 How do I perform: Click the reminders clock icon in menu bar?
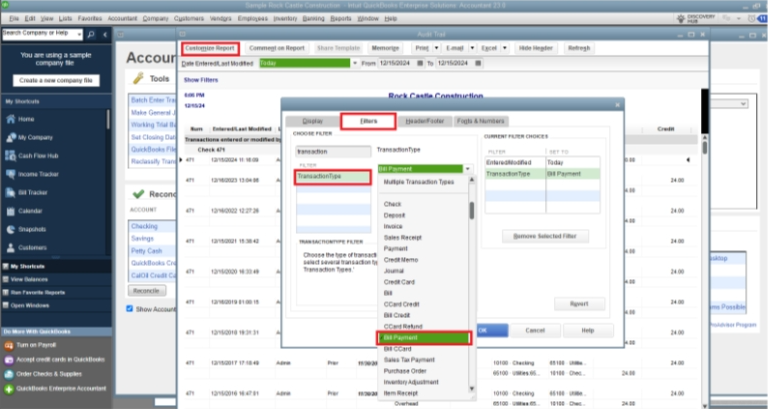click(751, 19)
